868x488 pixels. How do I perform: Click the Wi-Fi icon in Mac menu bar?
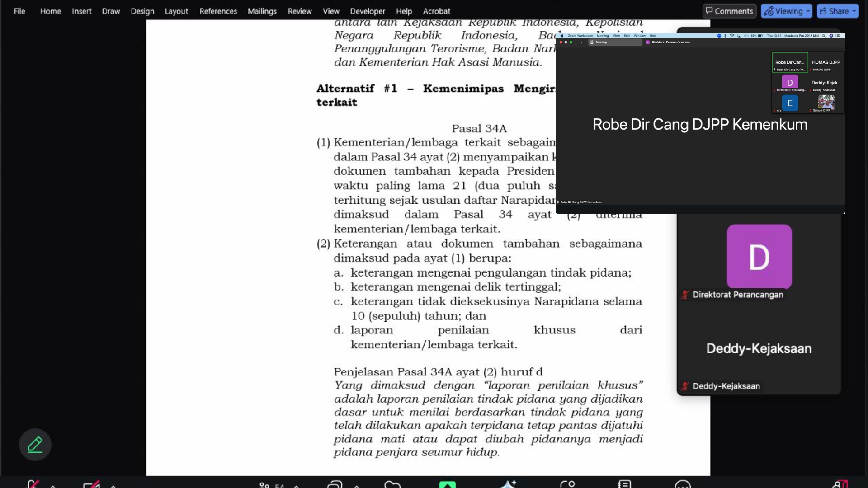click(732, 36)
